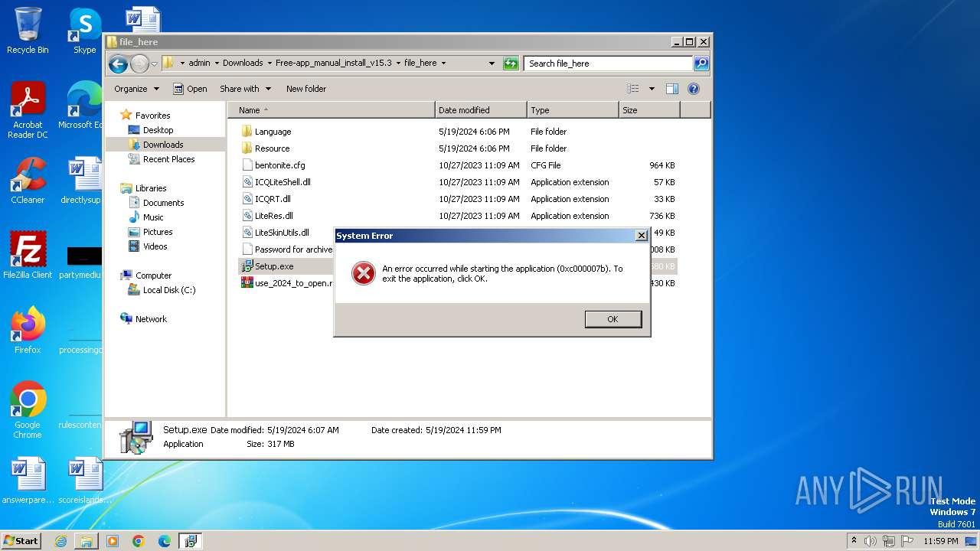The width and height of the screenshot is (980, 551).
Task: Select ICQLiteShell.dll in the list
Action: (x=283, y=182)
